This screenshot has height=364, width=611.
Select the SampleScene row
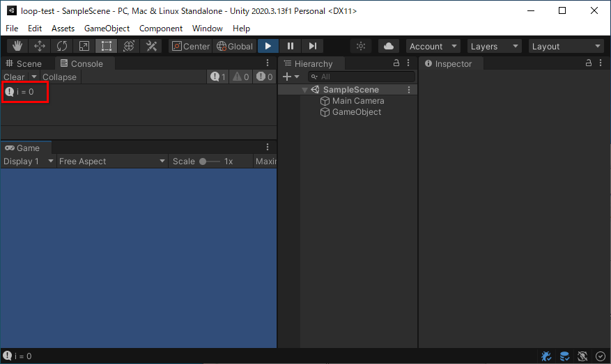(x=348, y=90)
